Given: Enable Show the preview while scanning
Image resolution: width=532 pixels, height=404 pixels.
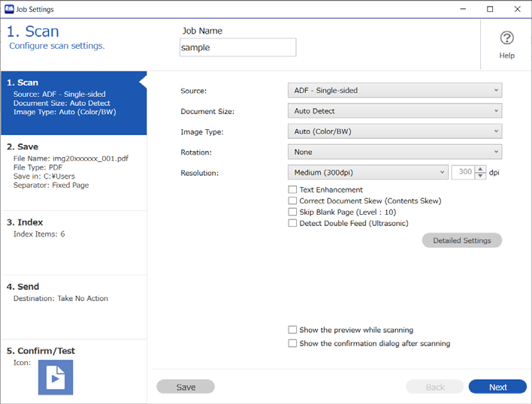Looking at the screenshot, I should pyautogui.click(x=292, y=330).
